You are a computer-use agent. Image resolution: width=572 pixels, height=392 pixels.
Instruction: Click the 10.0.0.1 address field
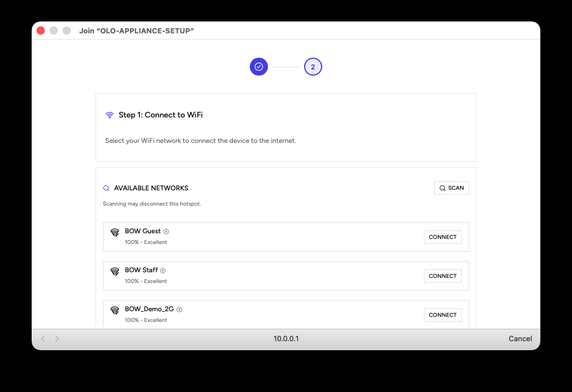tap(285, 338)
